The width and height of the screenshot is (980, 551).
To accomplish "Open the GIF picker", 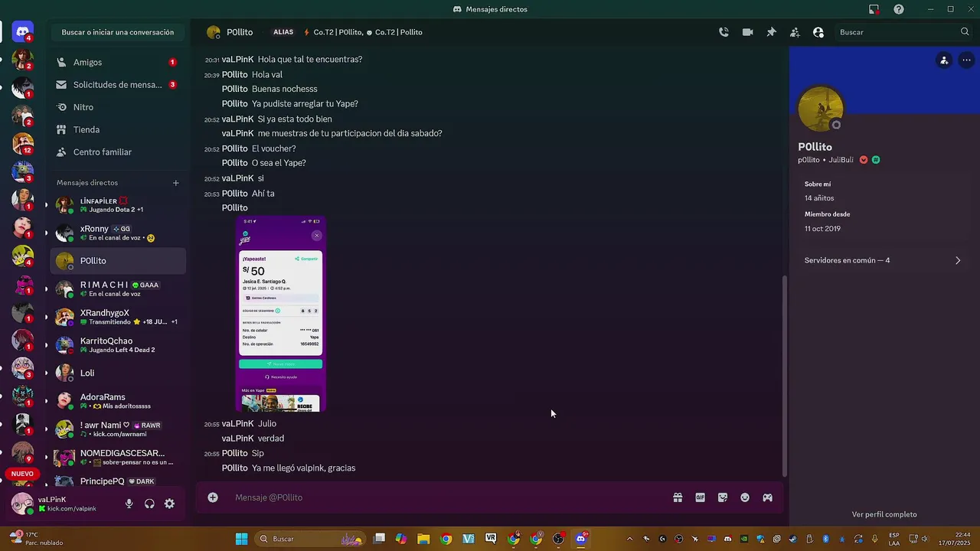I will pos(700,497).
